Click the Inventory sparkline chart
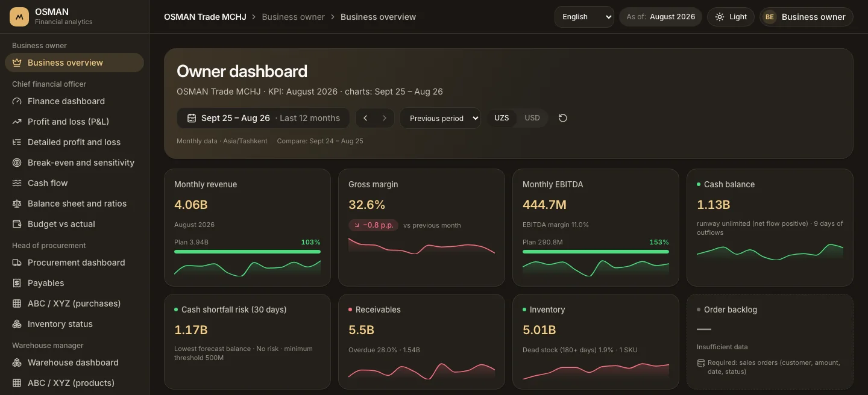This screenshot has width=868, height=395. tap(596, 371)
